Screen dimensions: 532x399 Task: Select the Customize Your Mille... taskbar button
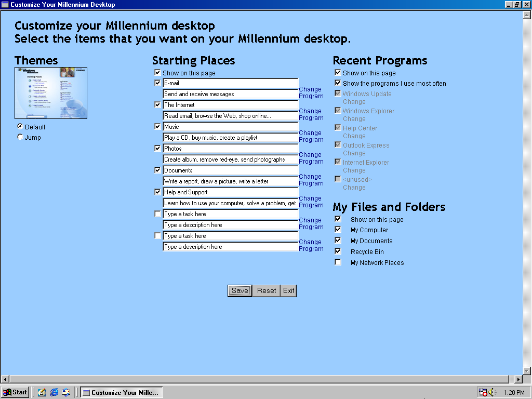pyautogui.click(x=122, y=392)
